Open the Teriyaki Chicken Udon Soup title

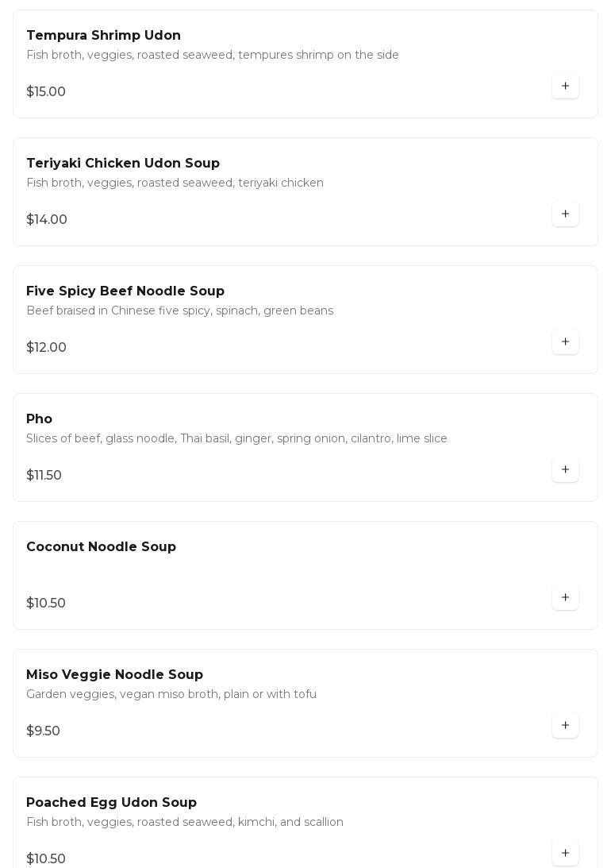(x=123, y=164)
